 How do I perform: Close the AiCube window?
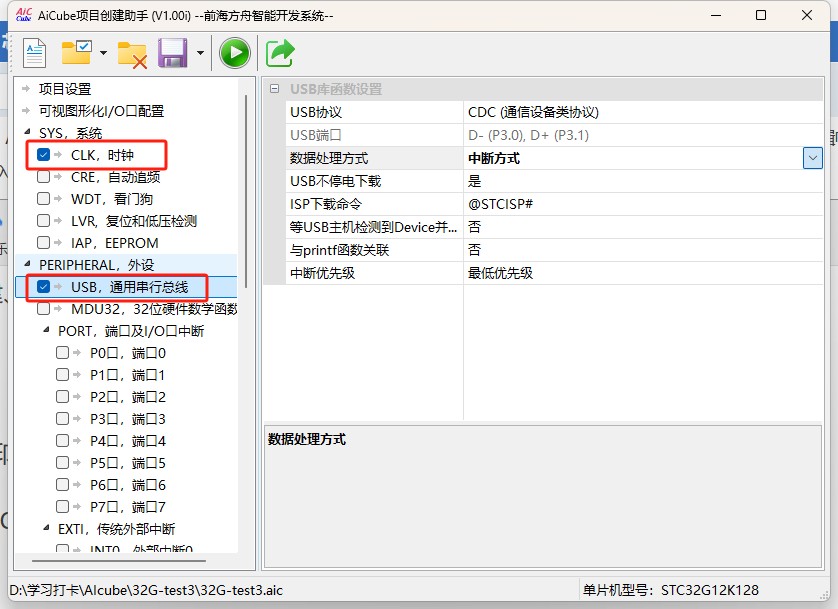coord(807,15)
